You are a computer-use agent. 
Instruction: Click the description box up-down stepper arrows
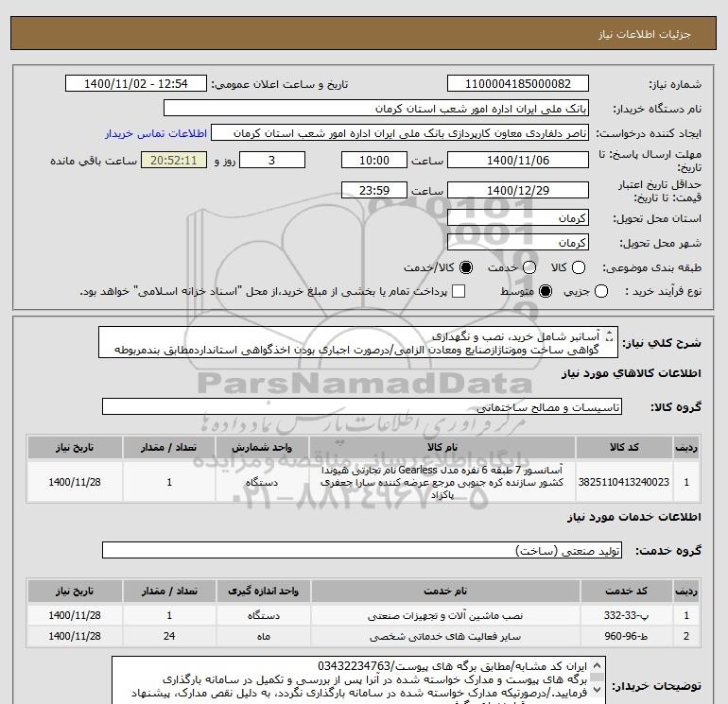[610, 336]
